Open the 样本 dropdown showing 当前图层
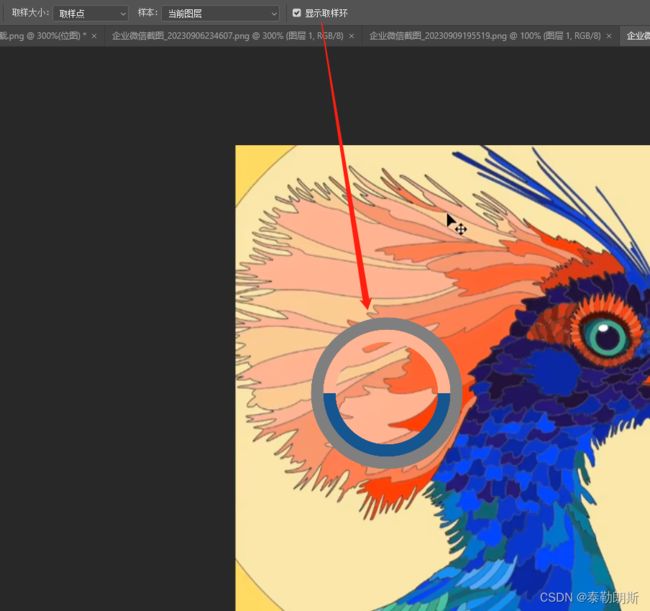 point(221,13)
